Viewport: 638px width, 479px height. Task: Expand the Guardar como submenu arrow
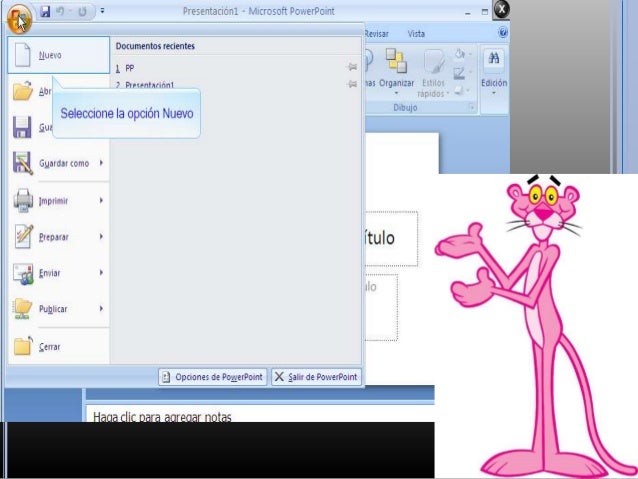[101, 163]
